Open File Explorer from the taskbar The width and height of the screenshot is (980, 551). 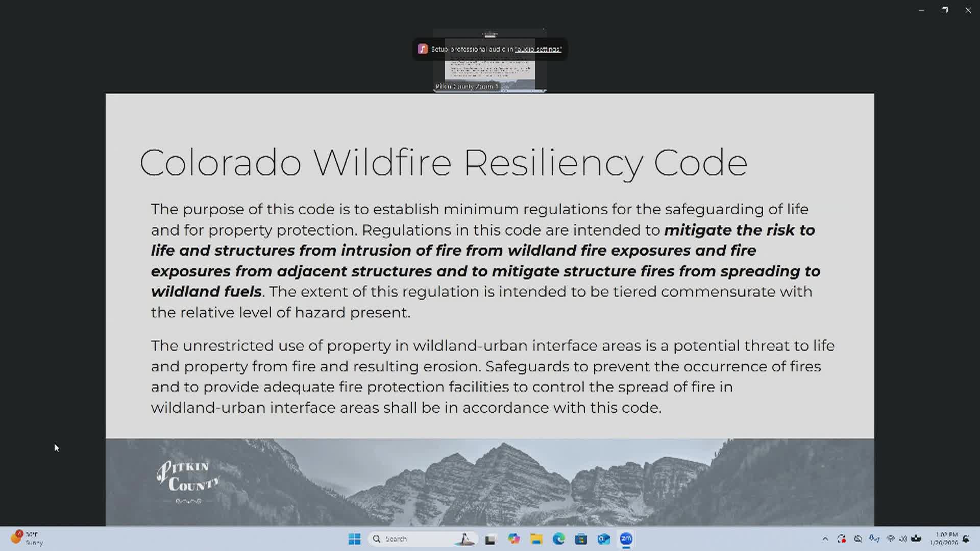pos(536,539)
